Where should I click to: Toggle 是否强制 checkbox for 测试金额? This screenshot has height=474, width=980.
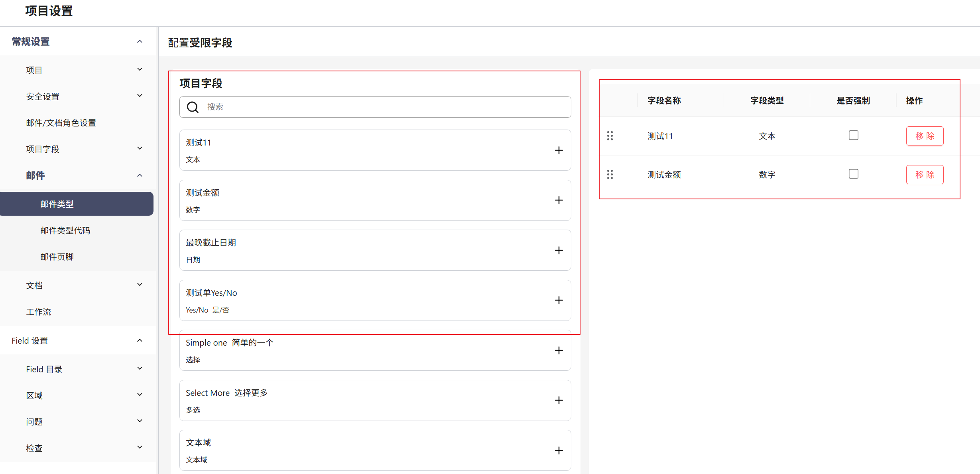(853, 174)
